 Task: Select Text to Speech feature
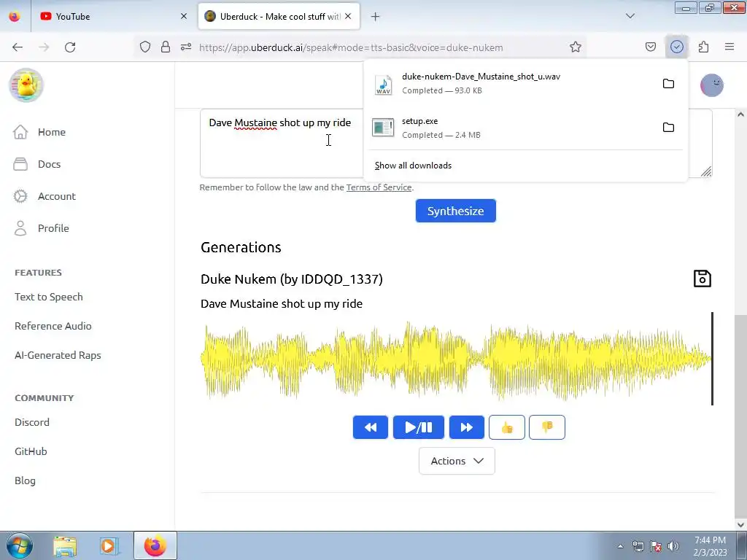[49, 297]
